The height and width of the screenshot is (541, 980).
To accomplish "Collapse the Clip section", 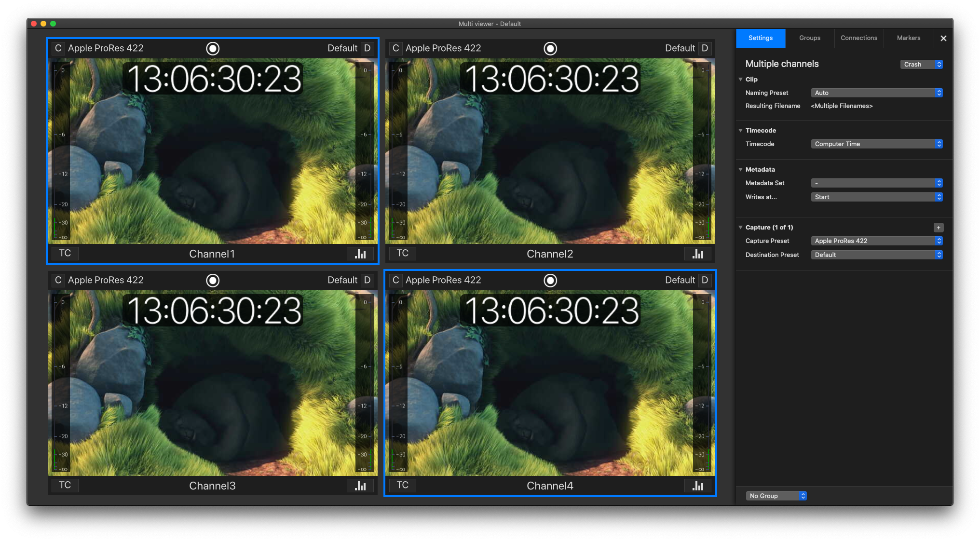I will click(741, 79).
